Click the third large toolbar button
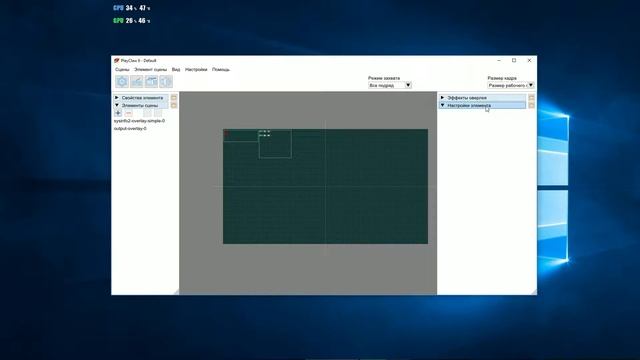This screenshot has height=360, width=640. pyautogui.click(x=151, y=82)
